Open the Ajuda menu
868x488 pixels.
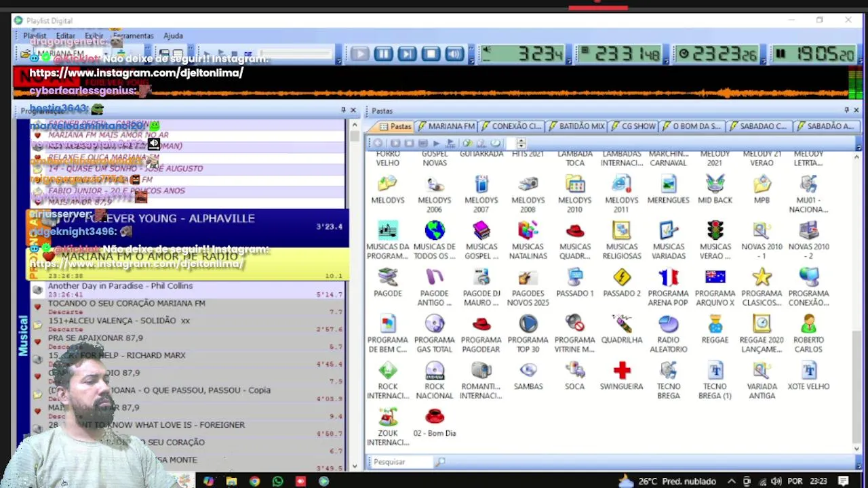[x=173, y=36]
